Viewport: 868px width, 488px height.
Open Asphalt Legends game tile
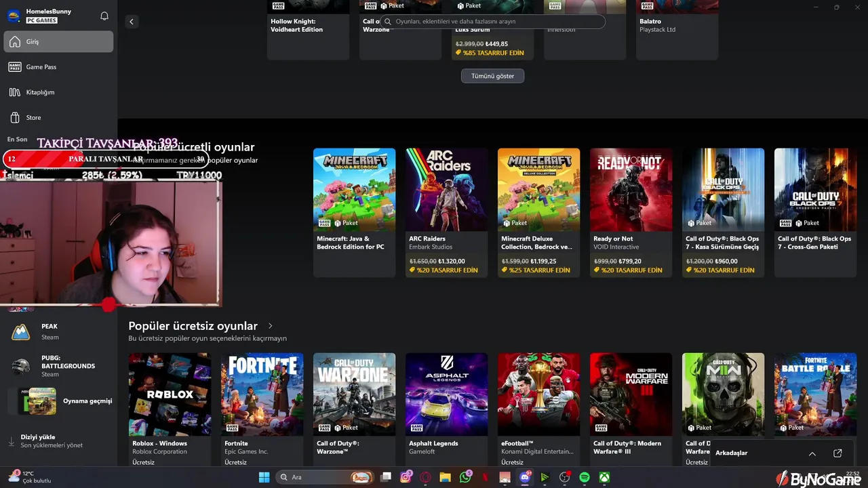coord(446,409)
